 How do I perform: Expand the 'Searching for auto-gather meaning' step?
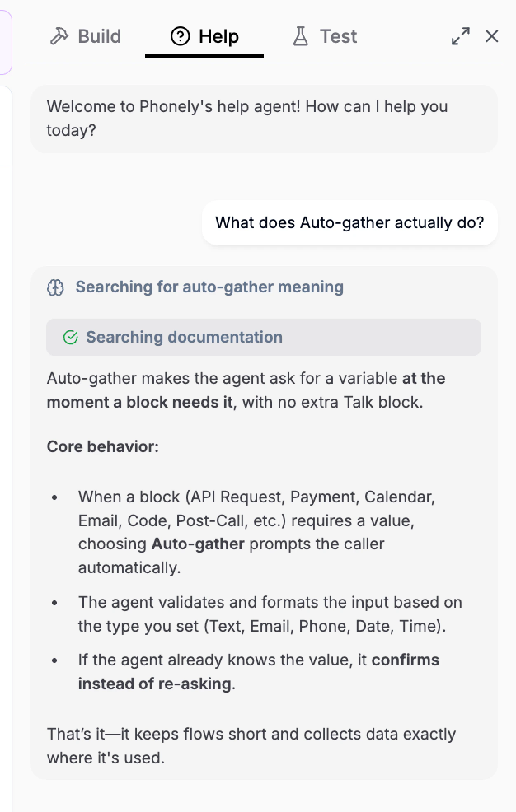[209, 287]
